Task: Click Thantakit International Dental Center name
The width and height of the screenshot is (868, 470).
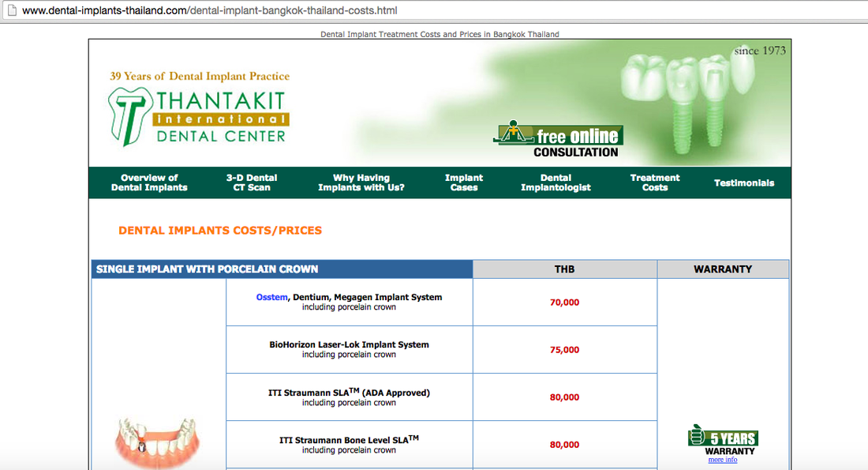Action: (x=221, y=118)
